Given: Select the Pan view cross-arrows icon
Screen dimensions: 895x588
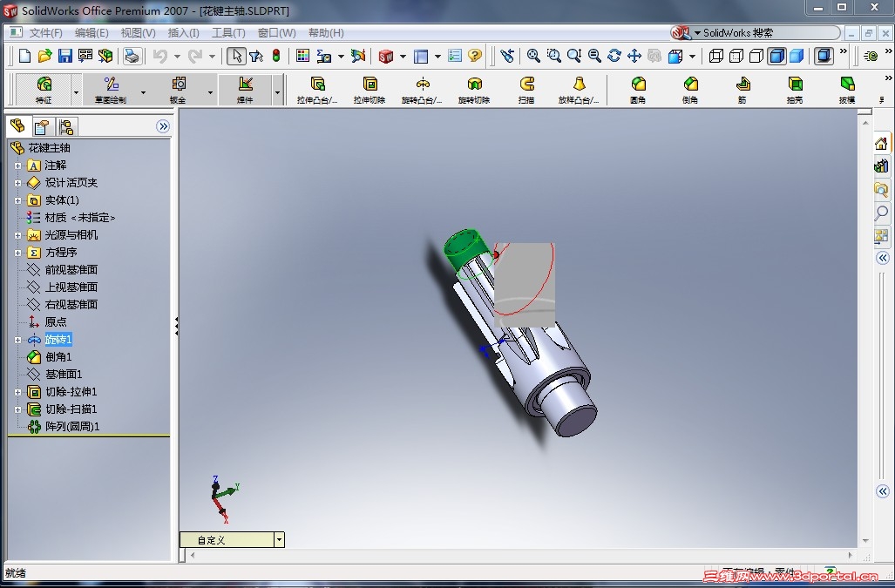Looking at the screenshot, I should coord(634,56).
